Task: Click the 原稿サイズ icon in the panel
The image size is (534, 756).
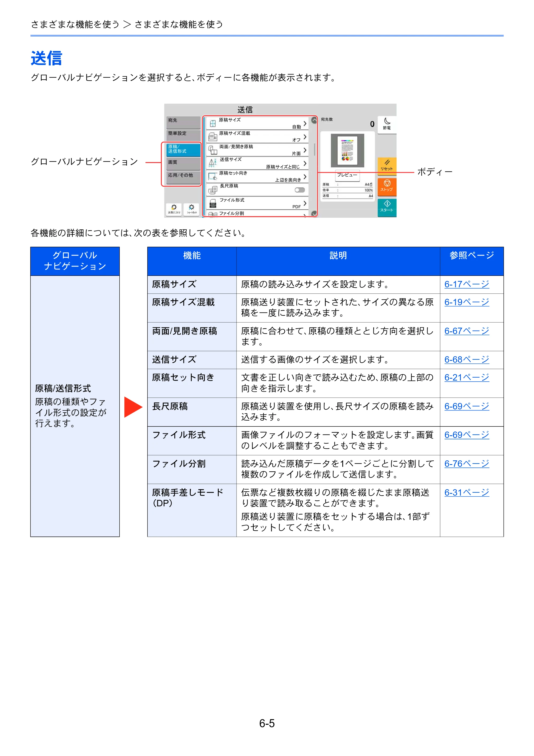Action: click(213, 123)
